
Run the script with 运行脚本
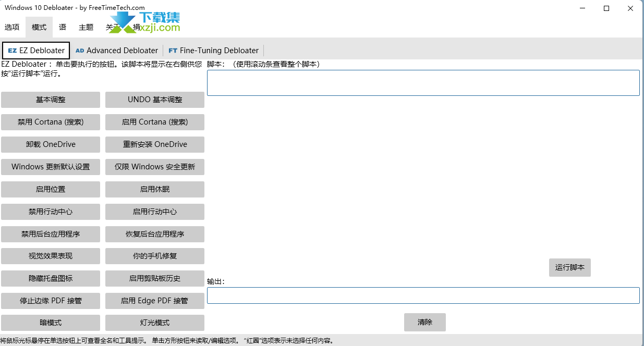click(570, 267)
